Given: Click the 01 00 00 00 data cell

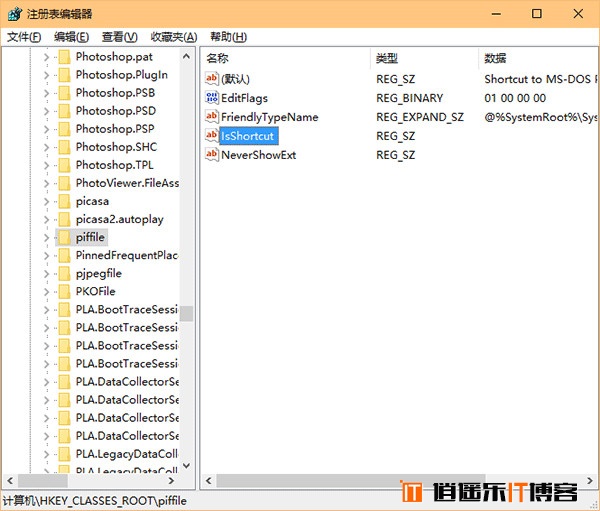Looking at the screenshot, I should coord(515,98).
